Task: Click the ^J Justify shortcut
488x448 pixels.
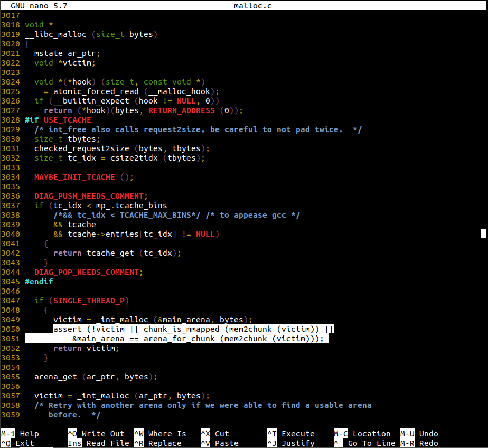Action: point(291,443)
